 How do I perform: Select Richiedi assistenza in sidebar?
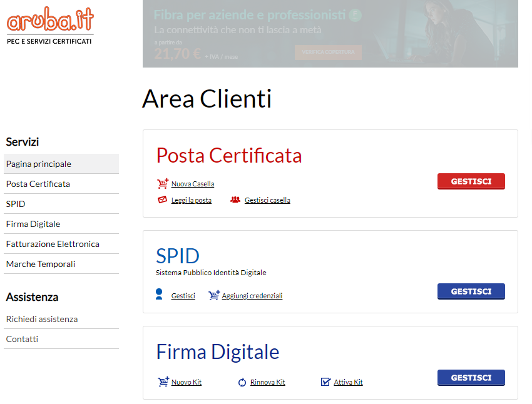pyautogui.click(x=61, y=319)
